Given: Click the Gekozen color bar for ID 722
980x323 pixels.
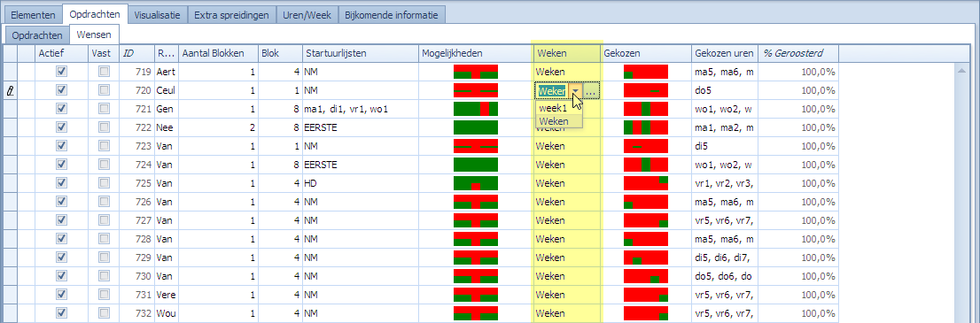Looking at the screenshot, I should pyautogui.click(x=646, y=127).
